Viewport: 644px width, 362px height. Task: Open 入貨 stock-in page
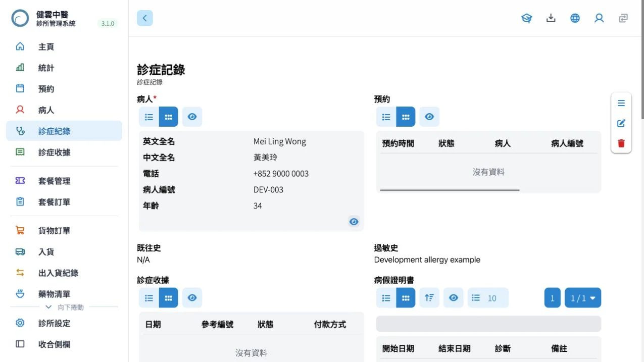pos(64,252)
